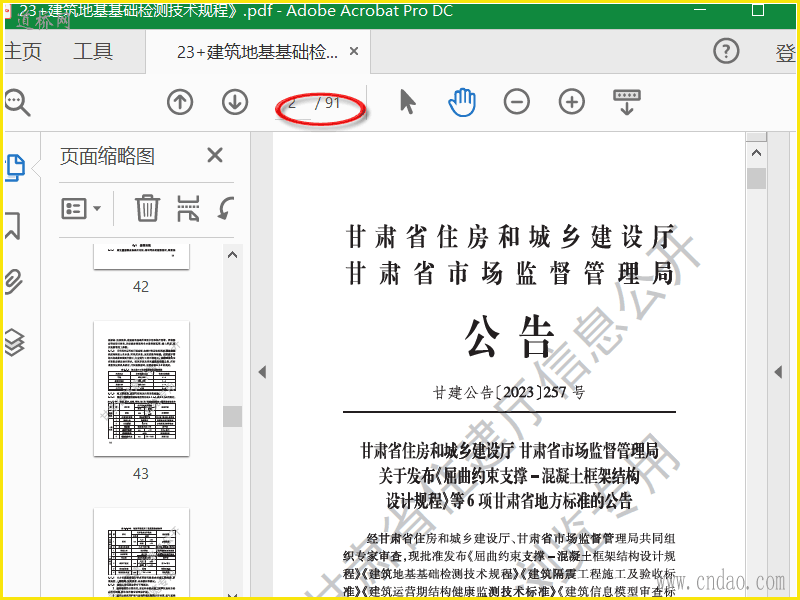Select the thumbnail below page 43
The width and height of the screenshot is (800, 600).
[x=141, y=552]
